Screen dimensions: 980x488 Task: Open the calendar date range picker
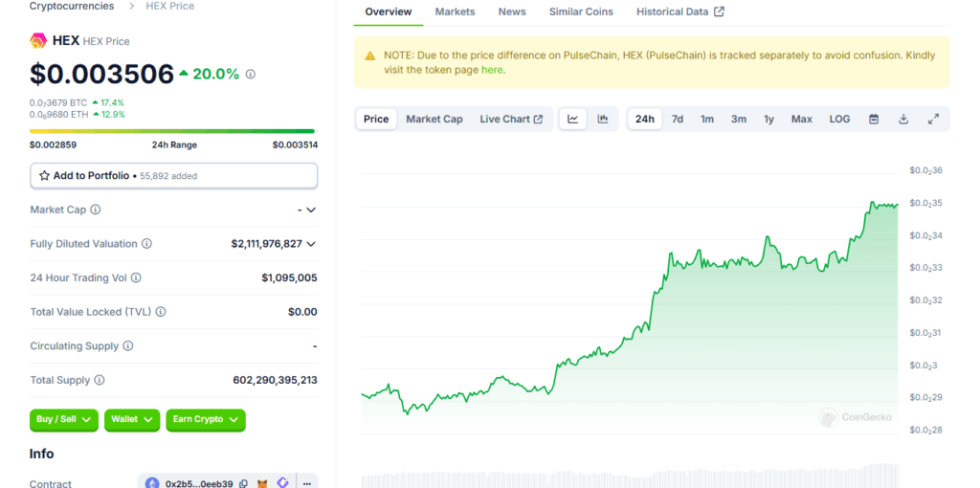[874, 119]
